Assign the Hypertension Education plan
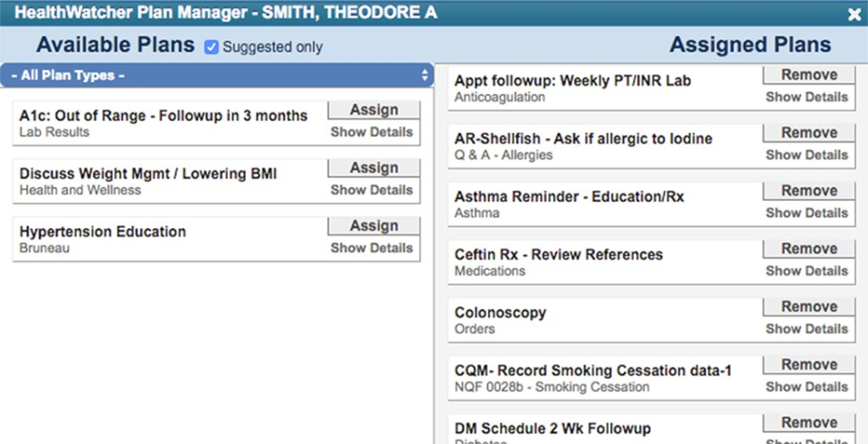The height and width of the screenshot is (444, 868). click(x=373, y=226)
